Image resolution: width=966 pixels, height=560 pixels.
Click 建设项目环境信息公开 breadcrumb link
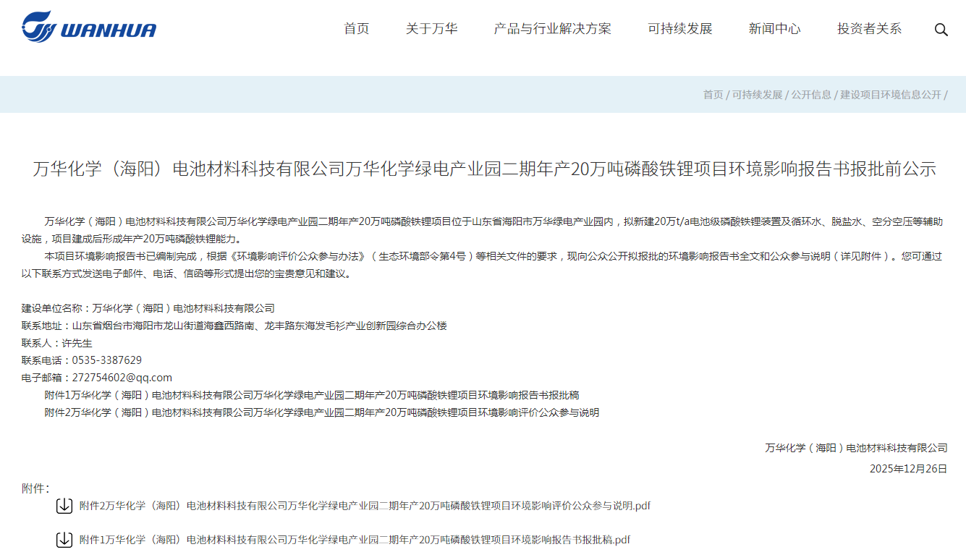(x=891, y=95)
